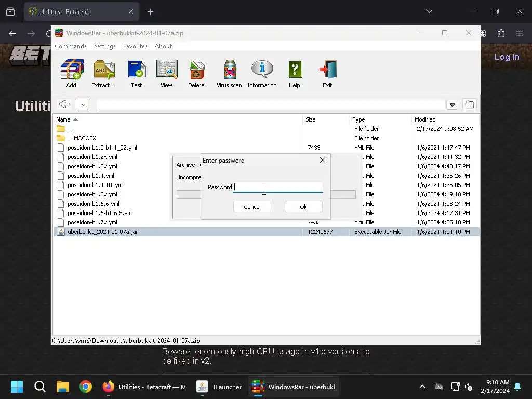The height and width of the screenshot is (399, 532).
Task: Focus the Password input field
Action: coord(278,187)
